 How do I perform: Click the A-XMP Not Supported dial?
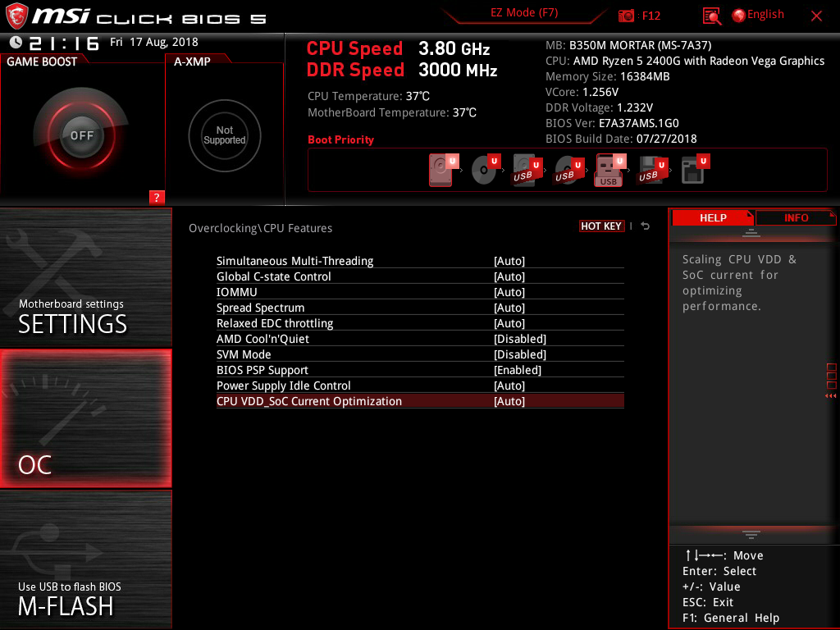[x=225, y=135]
